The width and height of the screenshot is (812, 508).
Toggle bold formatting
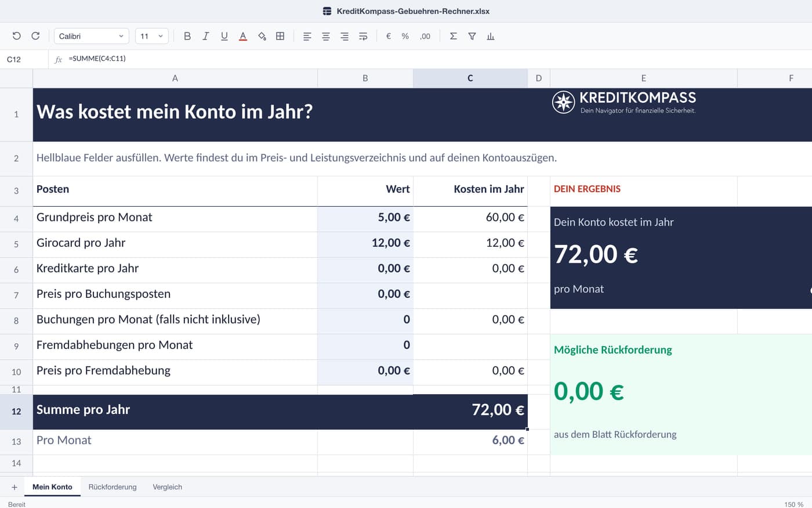(x=187, y=36)
